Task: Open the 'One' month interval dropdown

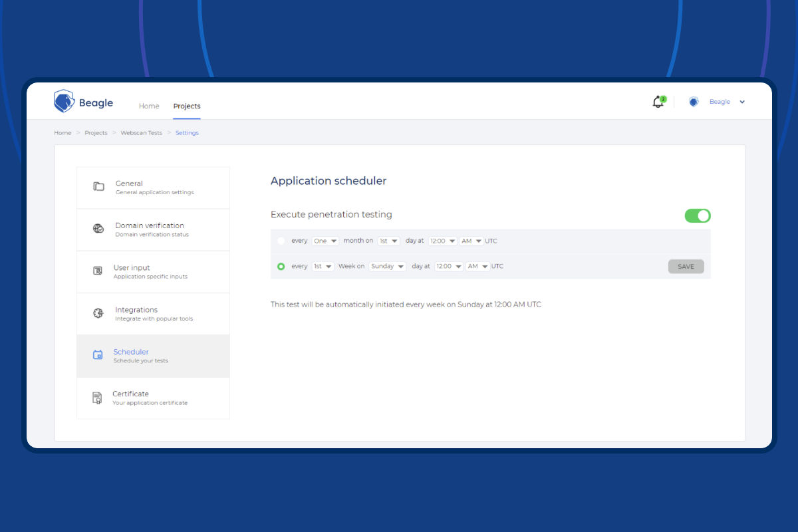Action: point(325,241)
